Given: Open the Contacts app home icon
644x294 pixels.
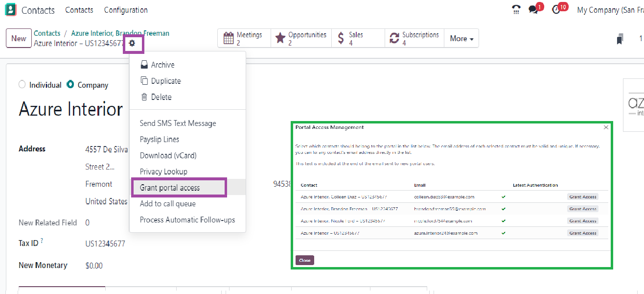Looking at the screenshot, I should click(x=10, y=10).
